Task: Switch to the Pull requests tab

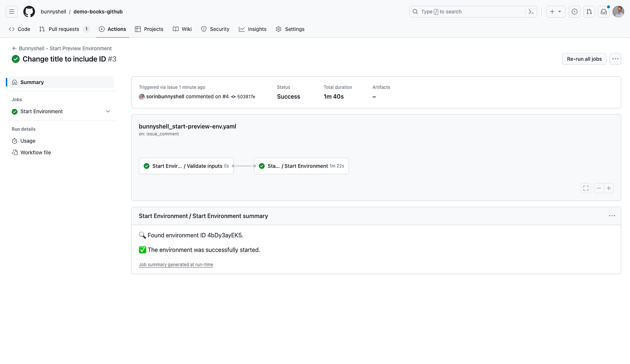Action: click(64, 29)
